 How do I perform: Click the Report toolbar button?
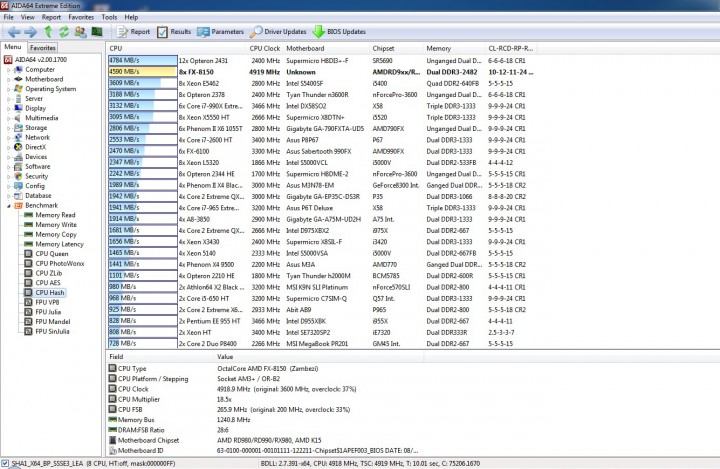click(134, 32)
